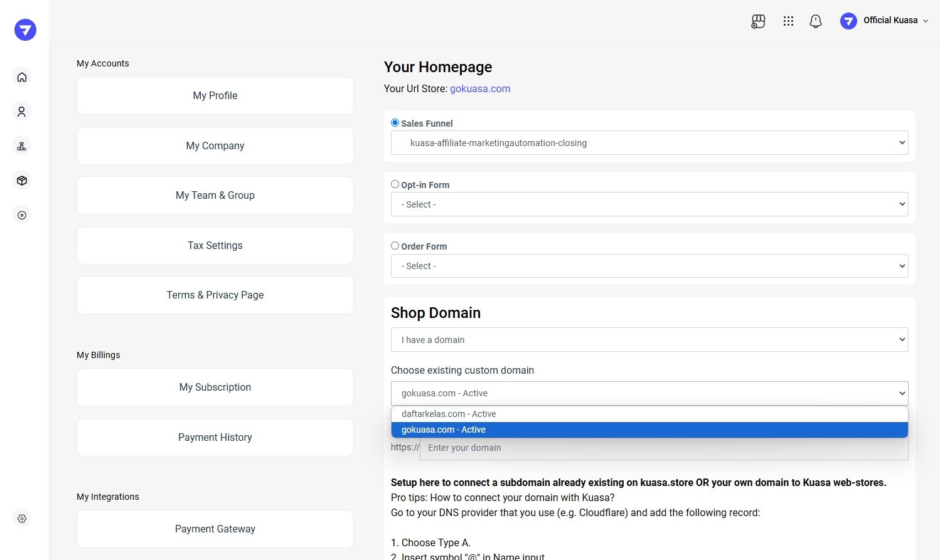Expand Official Kuasa account menu
The width and height of the screenshot is (940, 560).
coord(885,21)
